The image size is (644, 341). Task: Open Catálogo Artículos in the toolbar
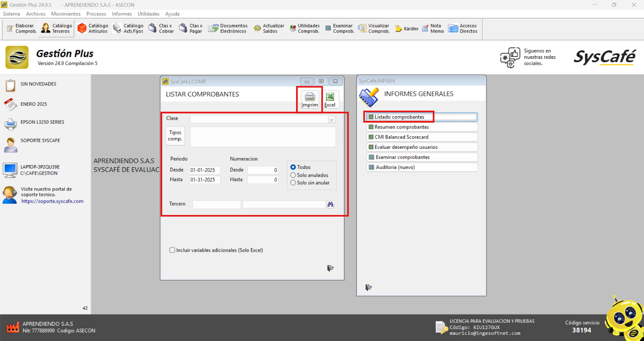click(x=93, y=28)
